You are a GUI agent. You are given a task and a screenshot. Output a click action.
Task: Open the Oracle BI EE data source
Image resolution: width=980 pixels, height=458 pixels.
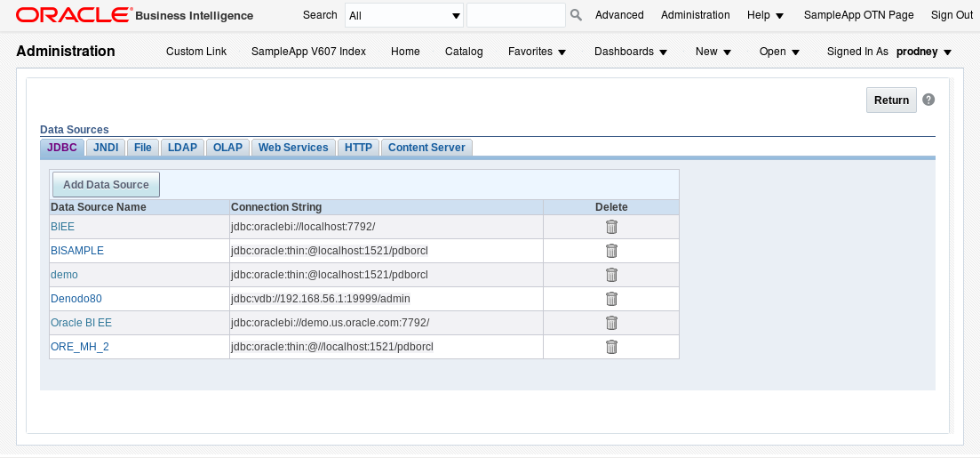(81, 323)
